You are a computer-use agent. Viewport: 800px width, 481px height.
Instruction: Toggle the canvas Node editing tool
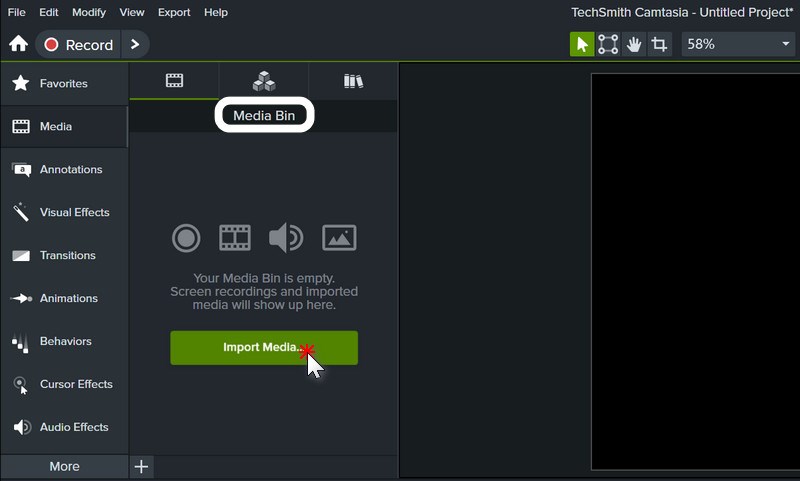(608, 44)
